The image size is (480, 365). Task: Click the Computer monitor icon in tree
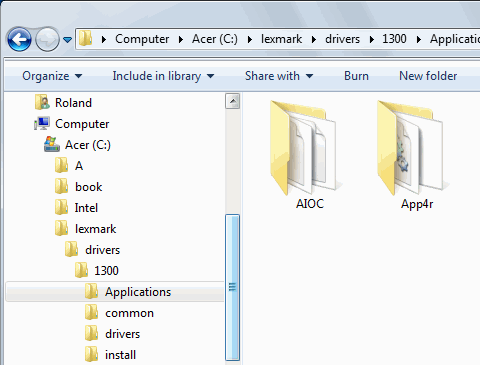[x=42, y=123]
